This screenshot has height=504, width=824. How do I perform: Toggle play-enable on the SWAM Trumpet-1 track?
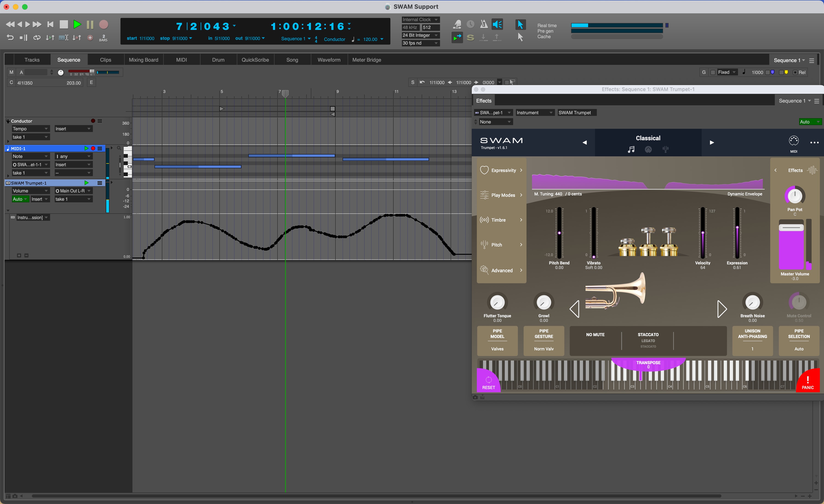point(86,183)
